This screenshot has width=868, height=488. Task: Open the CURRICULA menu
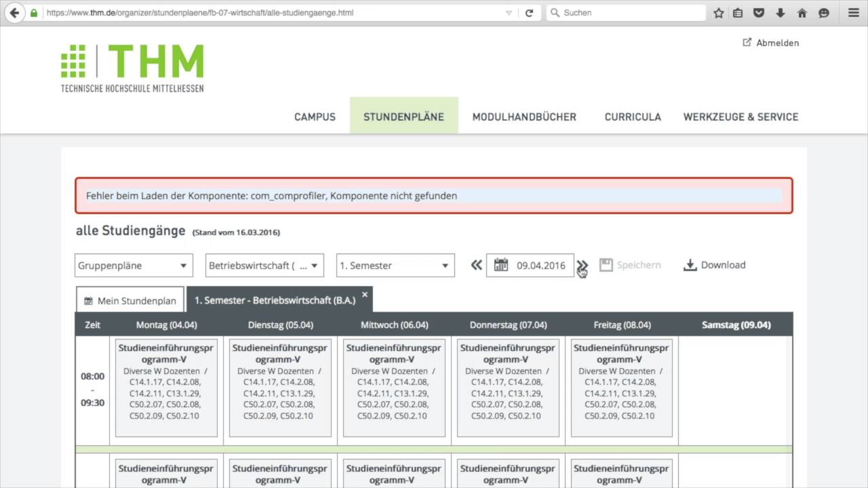633,117
